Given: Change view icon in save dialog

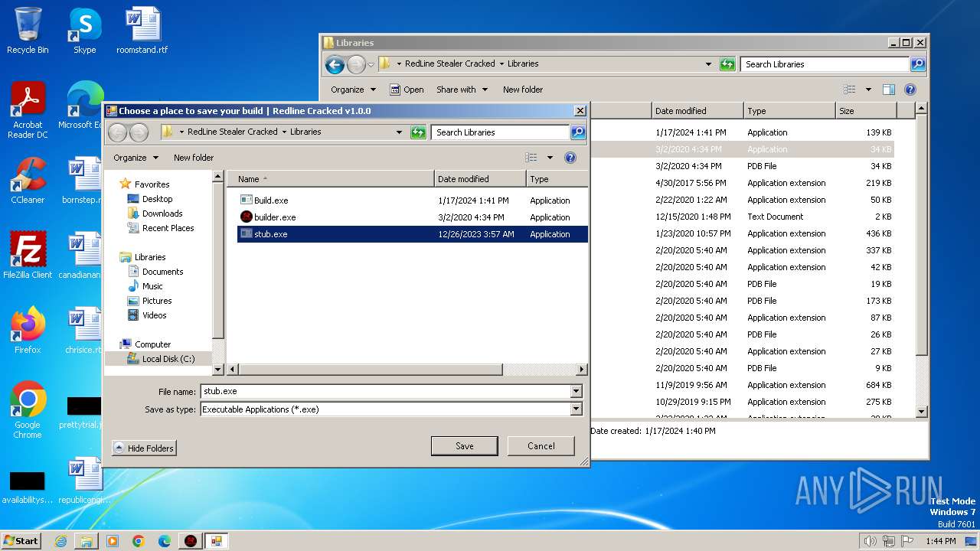Looking at the screenshot, I should tap(531, 158).
